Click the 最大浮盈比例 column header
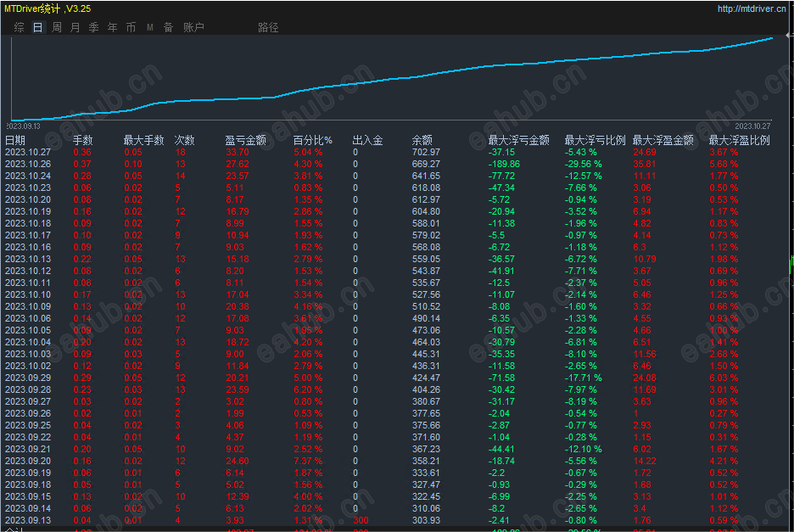 tap(740, 140)
